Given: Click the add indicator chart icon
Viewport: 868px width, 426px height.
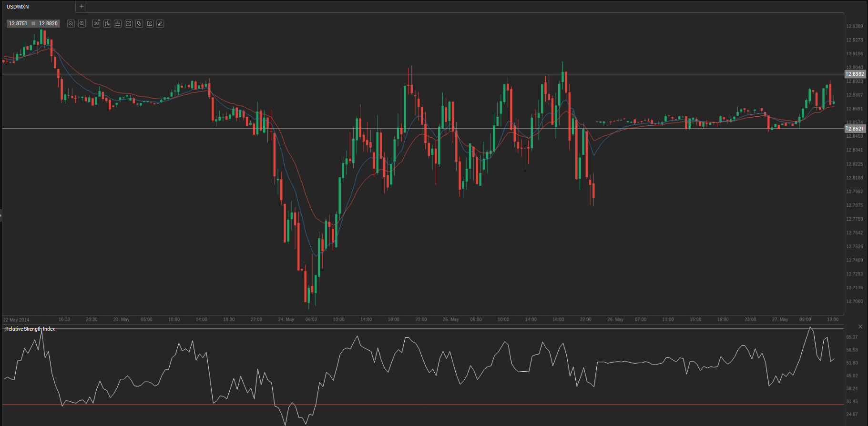Looking at the screenshot, I should click(x=129, y=23).
